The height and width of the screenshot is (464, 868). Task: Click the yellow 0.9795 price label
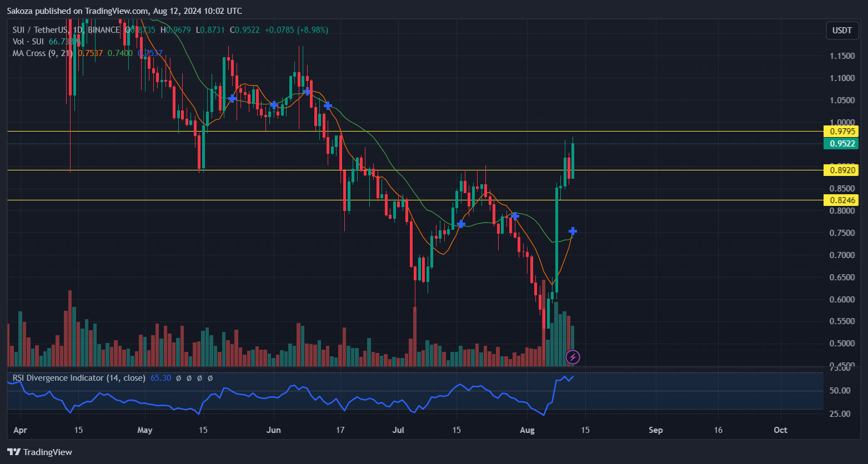(841, 132)
